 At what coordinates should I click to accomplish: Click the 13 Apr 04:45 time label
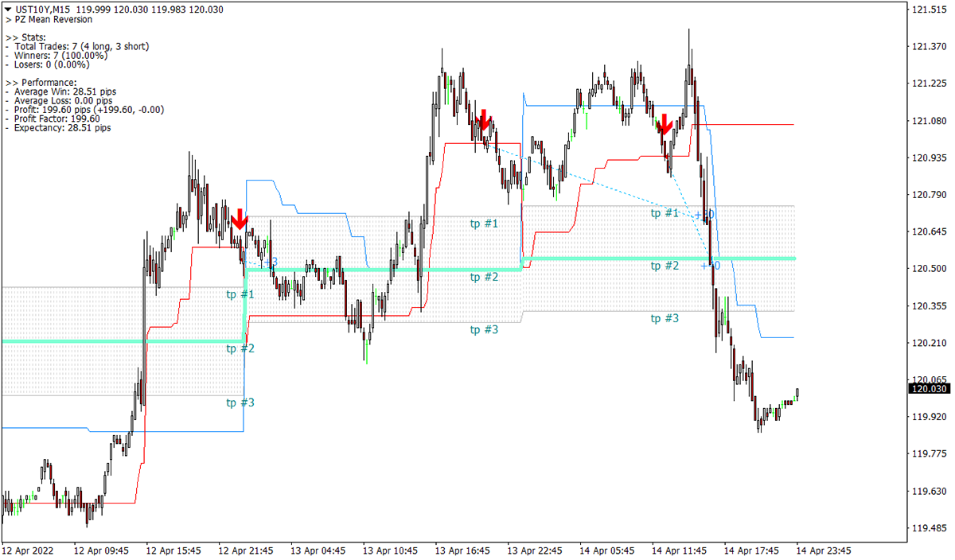click(318, 550)
